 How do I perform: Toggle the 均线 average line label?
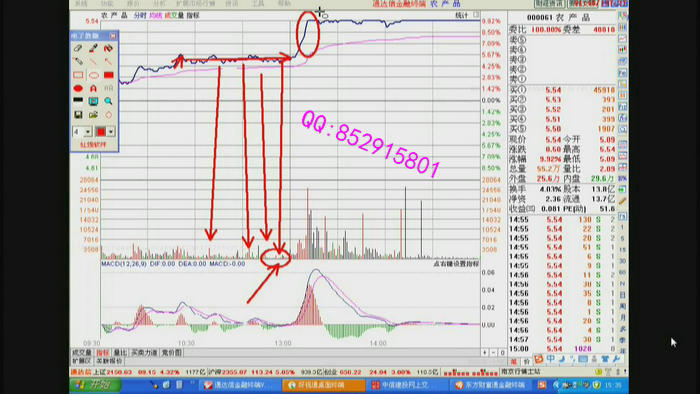pos(155,15)
